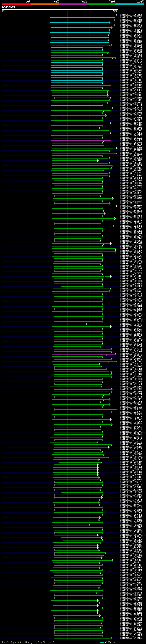Open hit UniRef100_Q1HPL9
Image resolution: width=146 pixels, height=644 pixels.
coord(131,635)
